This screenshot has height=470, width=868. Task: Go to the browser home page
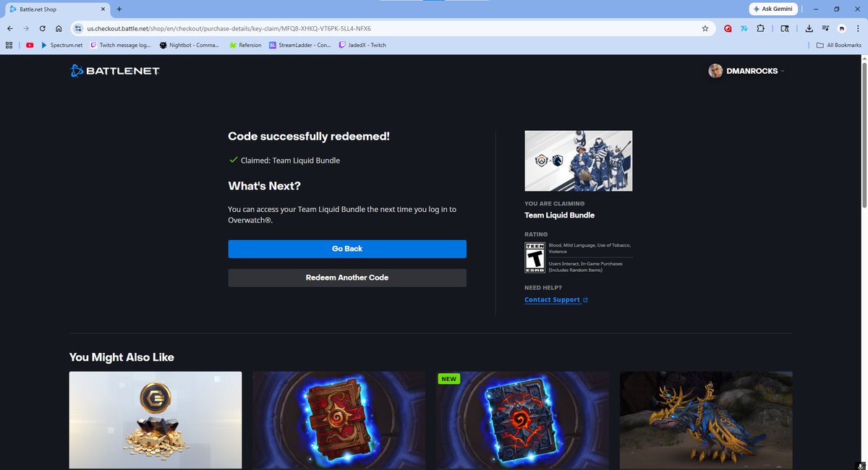(x=59, y=28)
